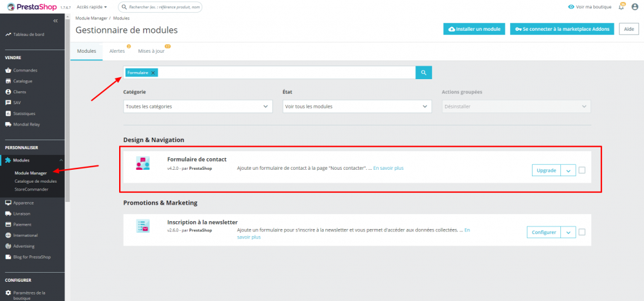Click Se connecter à la marketplace Addons
644x301 pixels.
(562, 29)
